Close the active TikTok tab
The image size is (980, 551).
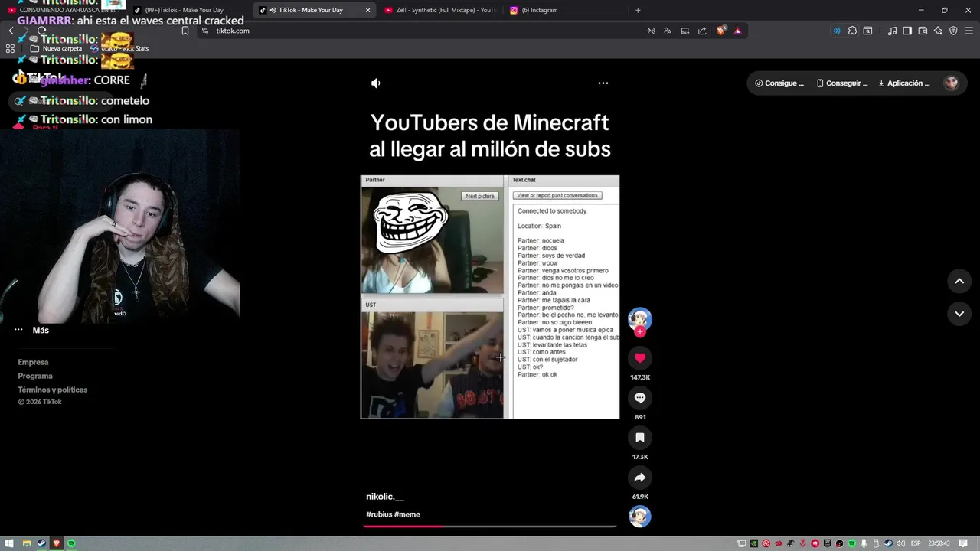point(367,10)
